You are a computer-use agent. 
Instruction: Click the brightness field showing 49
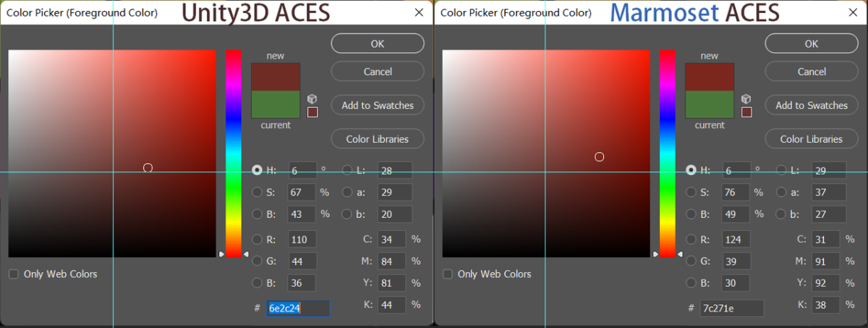736,214
